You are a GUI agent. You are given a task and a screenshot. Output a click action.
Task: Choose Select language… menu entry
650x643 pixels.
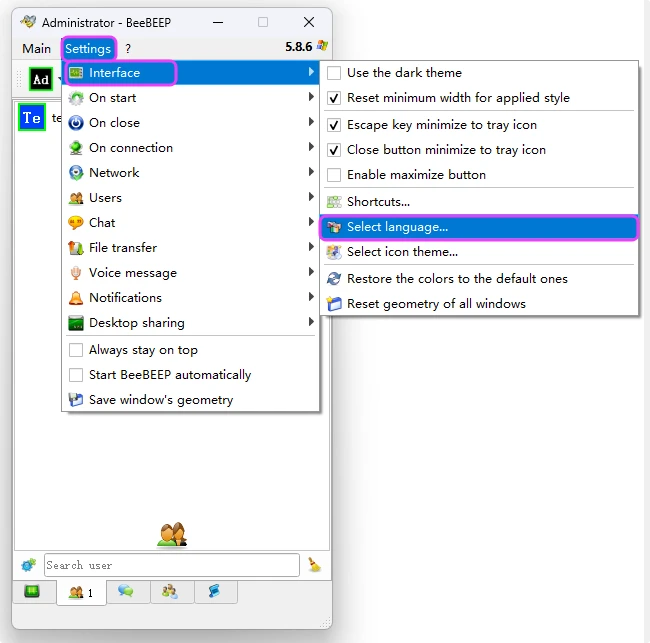click(479, 227)
